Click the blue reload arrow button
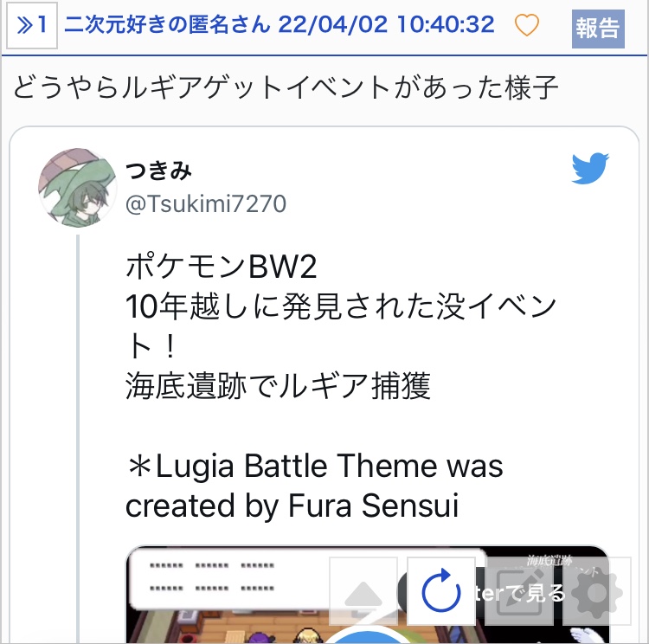The image size is (649, 644). [x=440, y=590]
